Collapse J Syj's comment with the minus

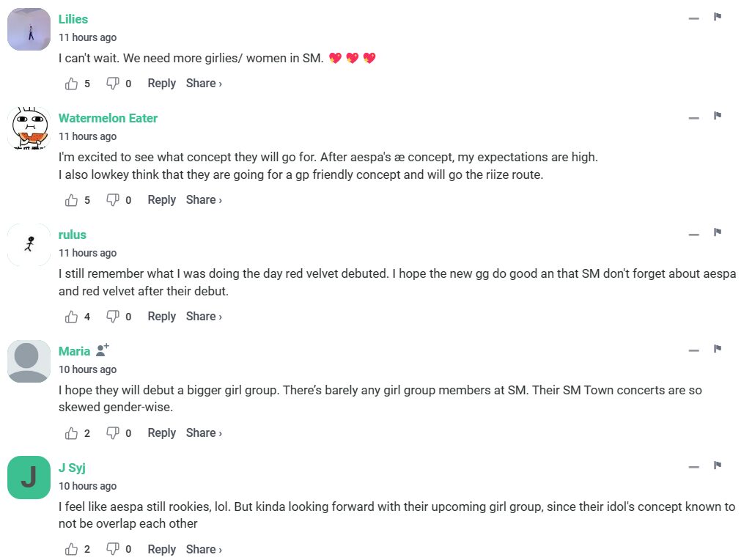(694, 467)
